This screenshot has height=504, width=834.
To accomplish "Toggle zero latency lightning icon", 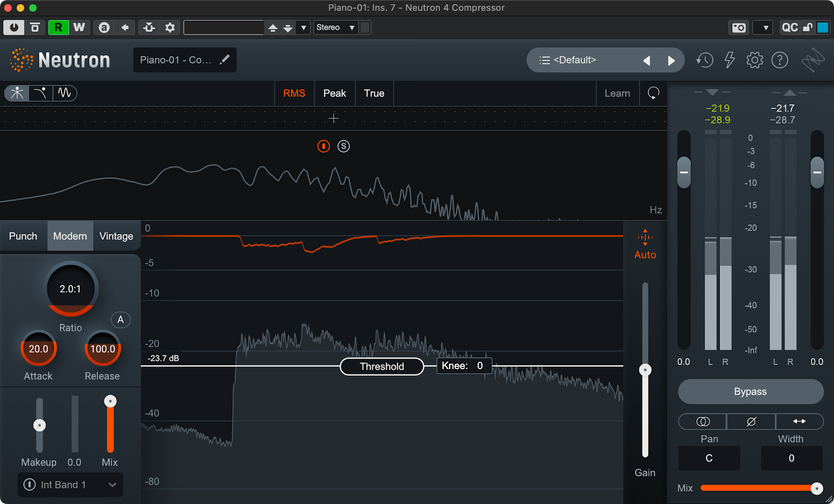I will pos(730,60).
